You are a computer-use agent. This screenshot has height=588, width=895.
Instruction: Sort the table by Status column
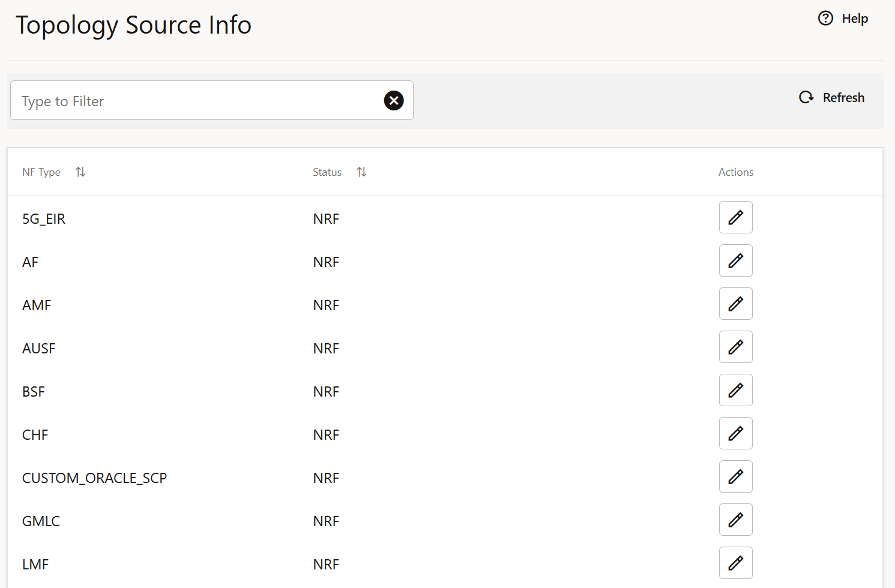[361, 172]
